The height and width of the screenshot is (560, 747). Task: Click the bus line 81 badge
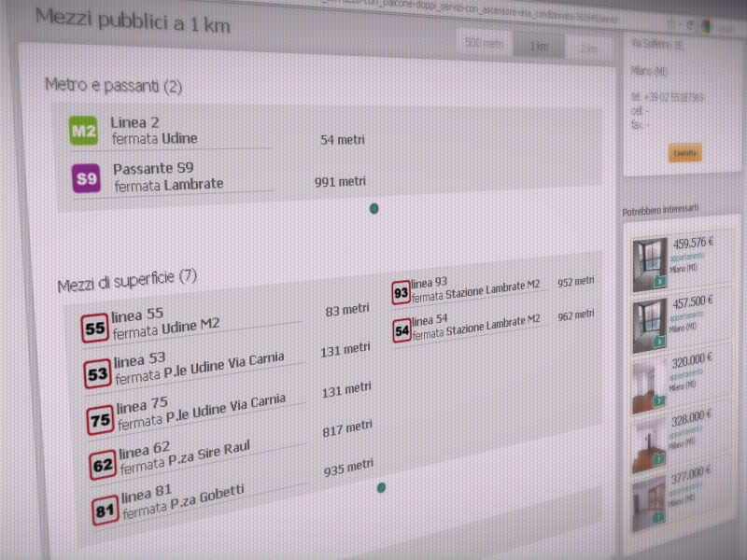point(106,511)
